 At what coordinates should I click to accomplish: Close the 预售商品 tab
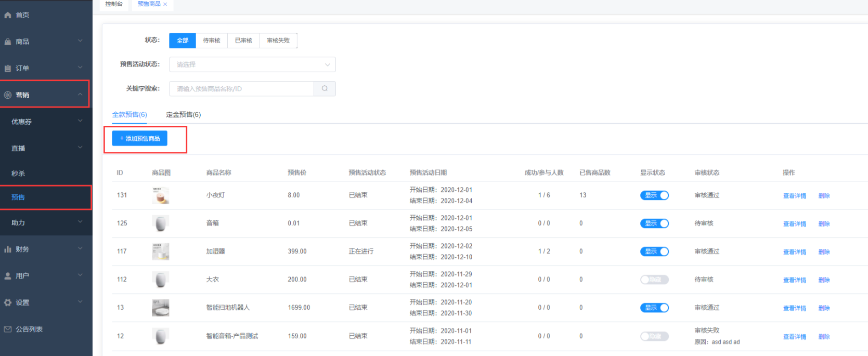click(165, 4)
